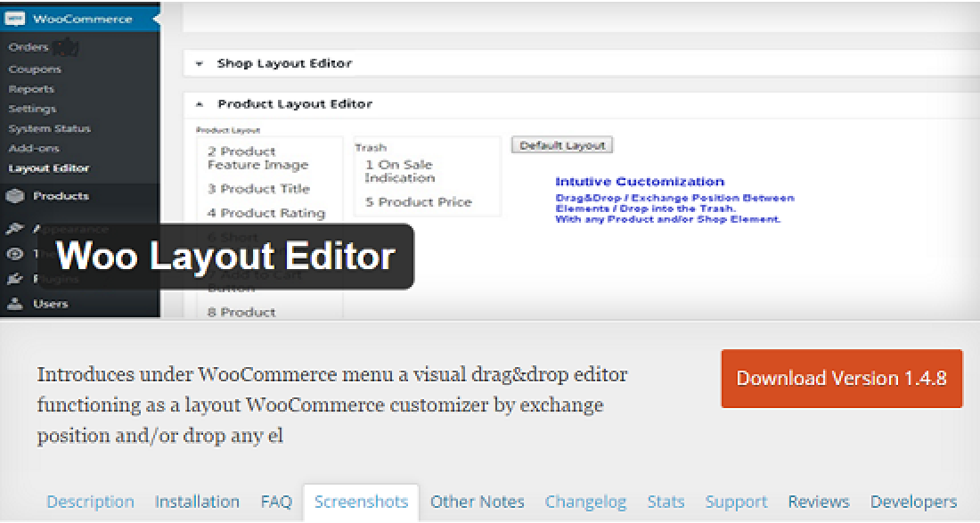Viewport: 980px width, 523px height.
Task: Open WooCommerce Settings submenu item
Action: point(32,109)
